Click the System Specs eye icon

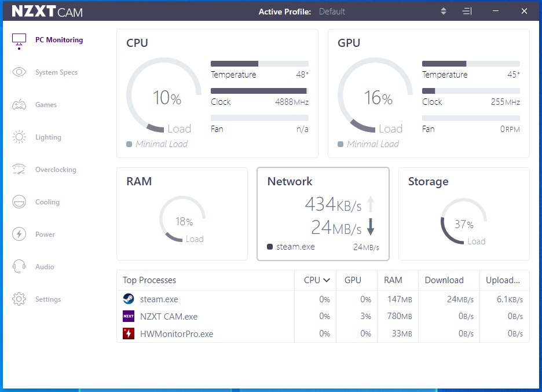pyautogui.click(x=19, y=72)
